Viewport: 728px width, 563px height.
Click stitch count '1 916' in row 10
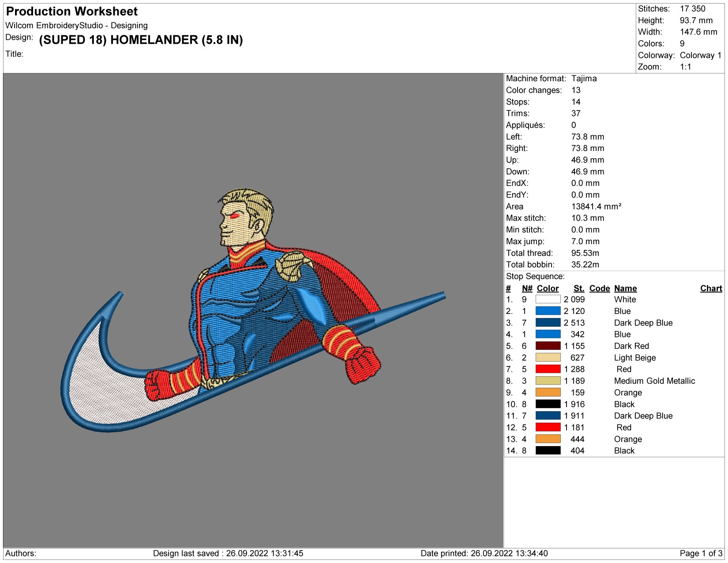point(574,404)
